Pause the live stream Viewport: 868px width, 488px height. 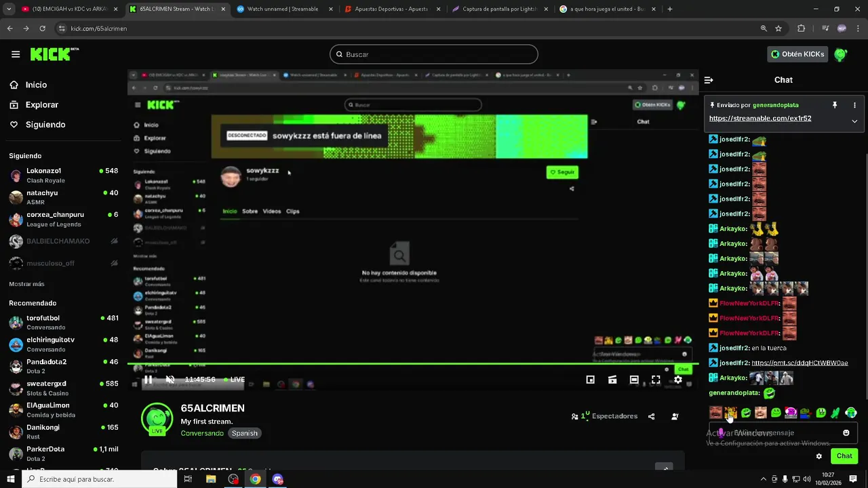[x=148, y=380]
